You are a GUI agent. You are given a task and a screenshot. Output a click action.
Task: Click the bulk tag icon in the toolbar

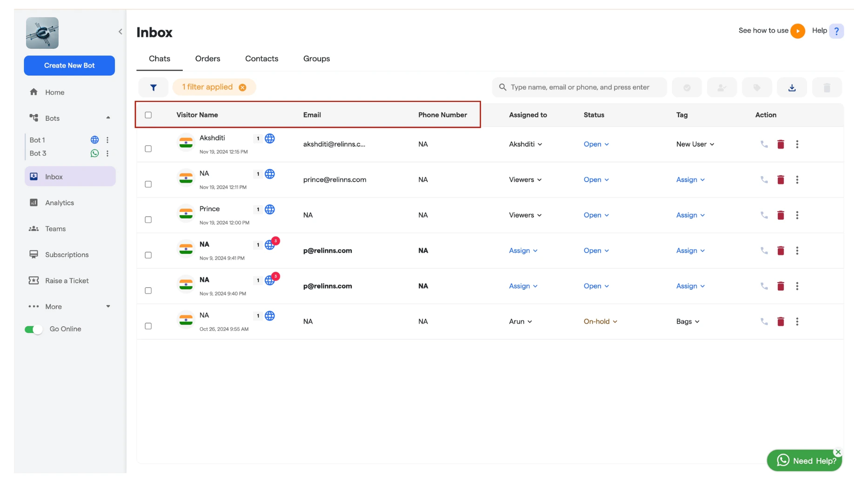[x=757, y=87]
